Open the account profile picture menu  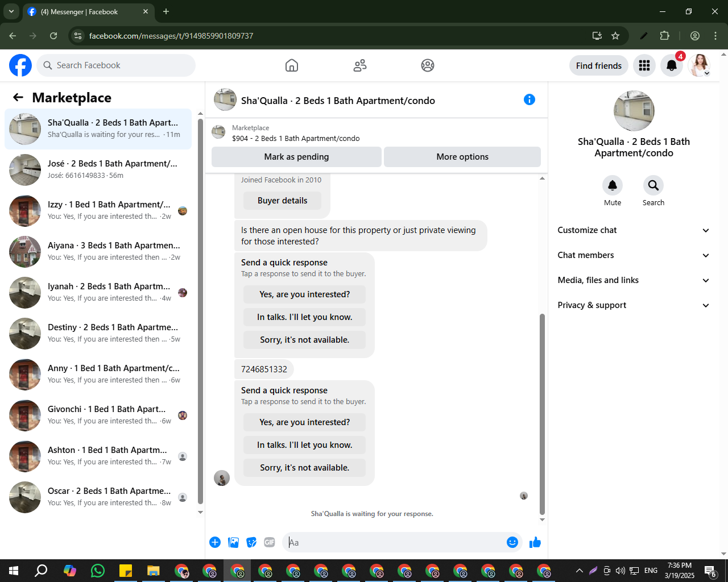coord(699,65)
